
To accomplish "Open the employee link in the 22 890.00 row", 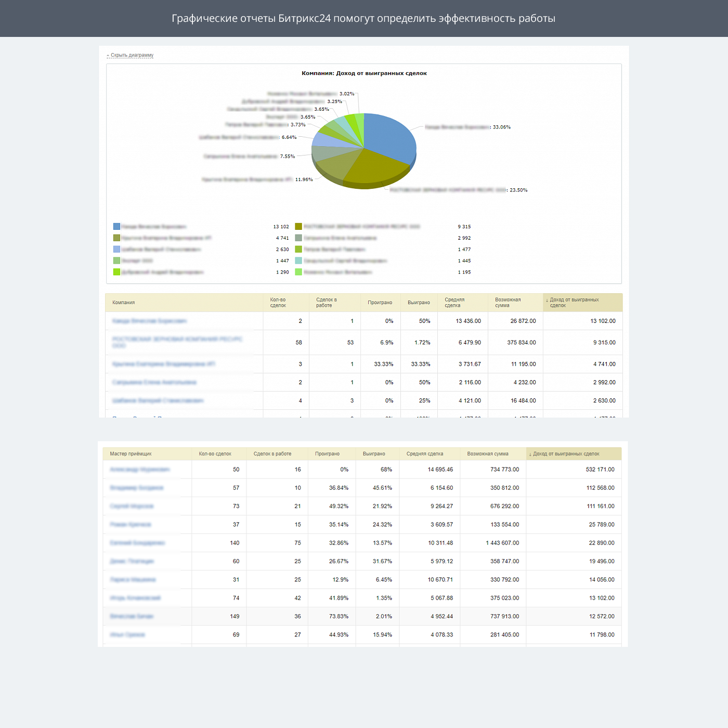I will tap(137, 543).
